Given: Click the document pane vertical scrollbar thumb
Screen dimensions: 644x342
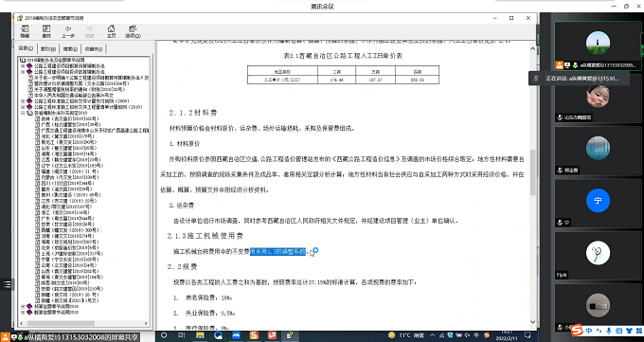Looking at the screenshot, I should coord(532,171).
